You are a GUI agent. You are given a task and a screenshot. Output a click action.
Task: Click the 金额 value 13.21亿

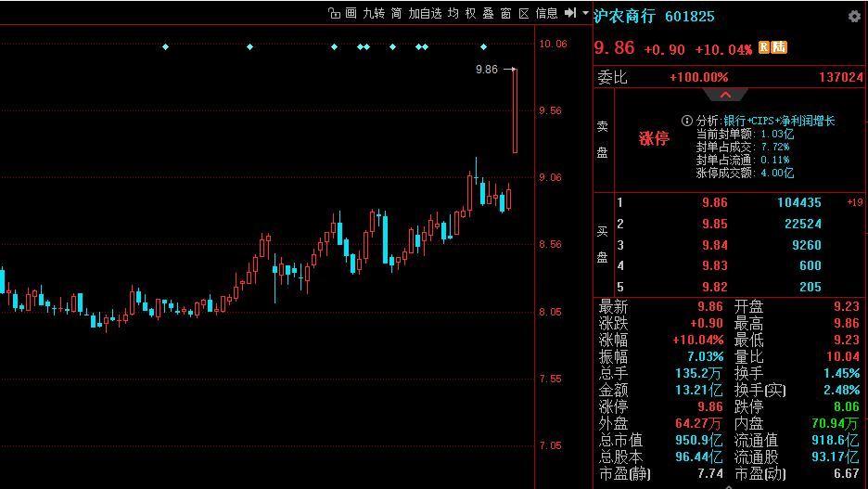[699, 391]
